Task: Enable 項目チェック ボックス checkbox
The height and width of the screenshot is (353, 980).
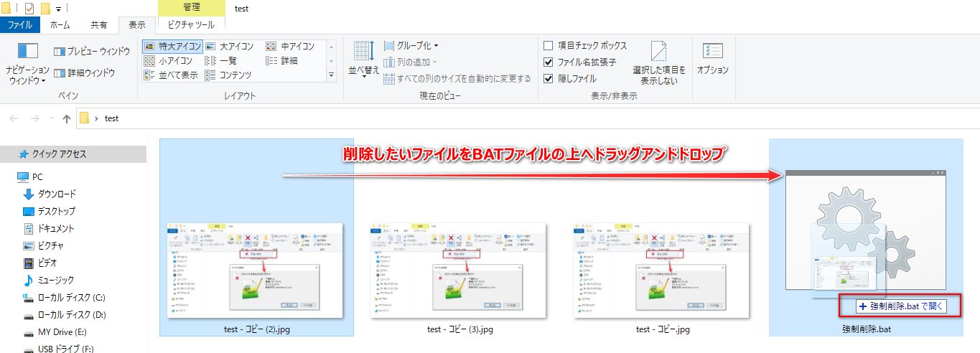Action: click(549, 46)
